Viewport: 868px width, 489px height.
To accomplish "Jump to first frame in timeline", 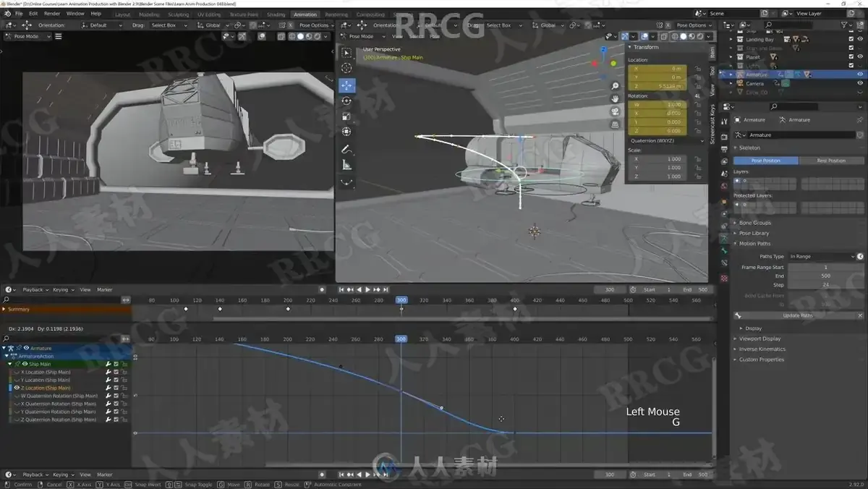I will pos(341,290).
